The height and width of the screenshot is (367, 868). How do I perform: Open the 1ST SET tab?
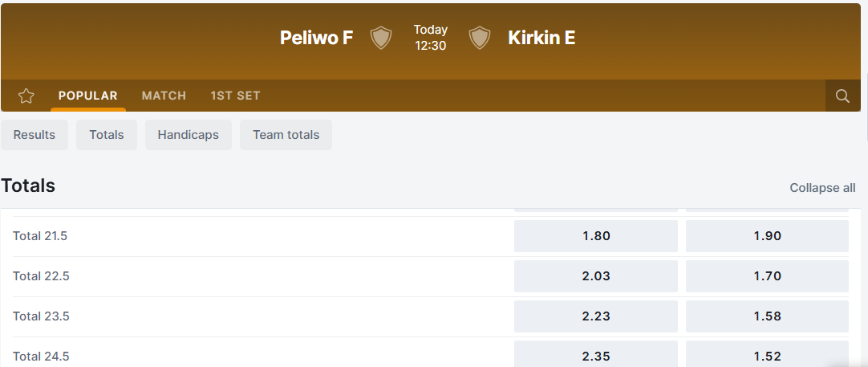pyautogui.click(x=235, y=96)
